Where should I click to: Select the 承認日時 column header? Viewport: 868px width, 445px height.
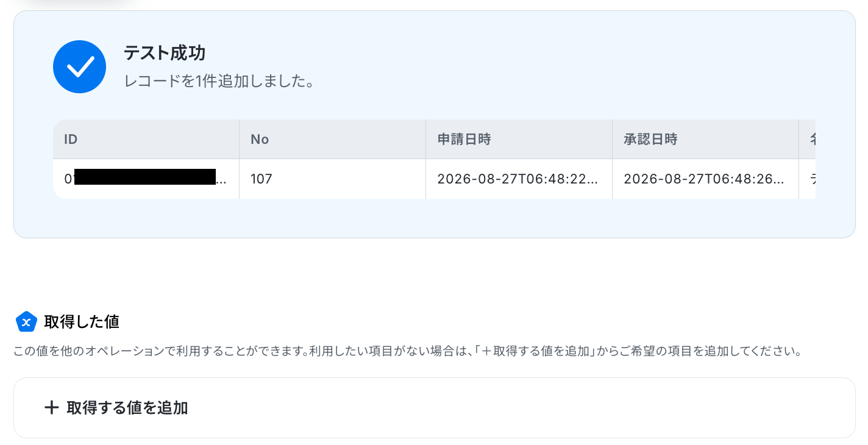point(705,139)
